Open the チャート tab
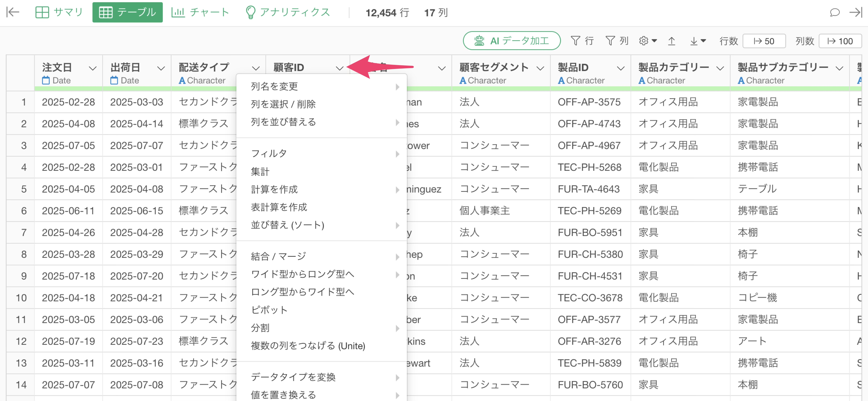 [200, 12]
